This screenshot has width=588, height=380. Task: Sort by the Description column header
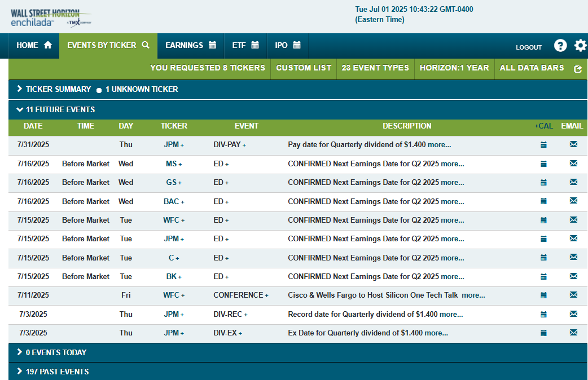(x=407, y=126)
